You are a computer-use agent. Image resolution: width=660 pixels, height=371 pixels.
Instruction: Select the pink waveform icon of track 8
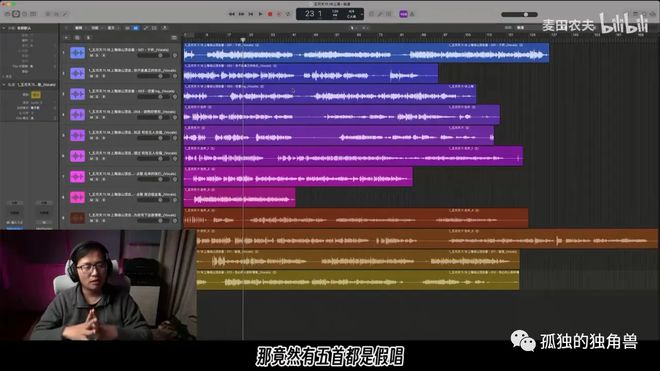tap(77, 197)
